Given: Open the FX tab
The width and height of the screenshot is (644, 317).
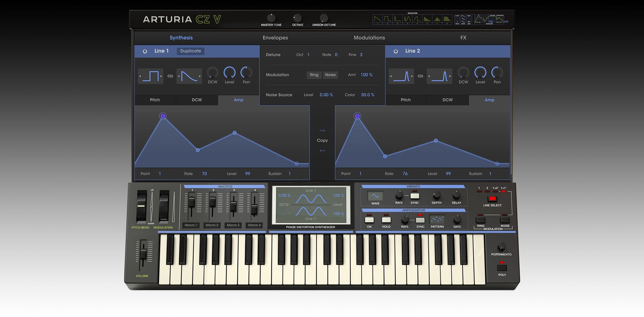Looking at the screenshot, I should [463, 38].
